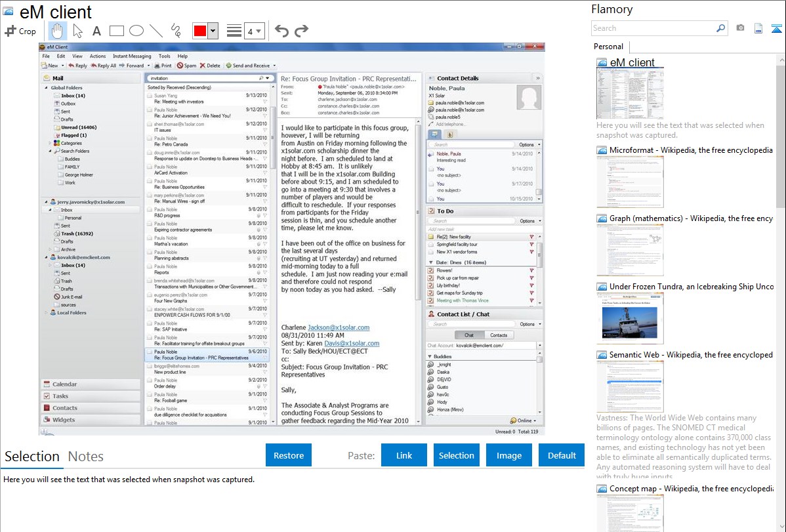Switch to the Notes tab
786x532 pixels.
[x=86, y=457]
